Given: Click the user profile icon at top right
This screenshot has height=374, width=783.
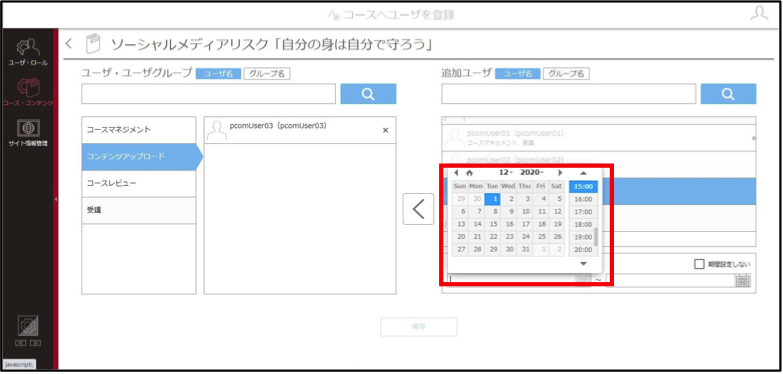Looking at the screenshot, I should click(759, 14).
